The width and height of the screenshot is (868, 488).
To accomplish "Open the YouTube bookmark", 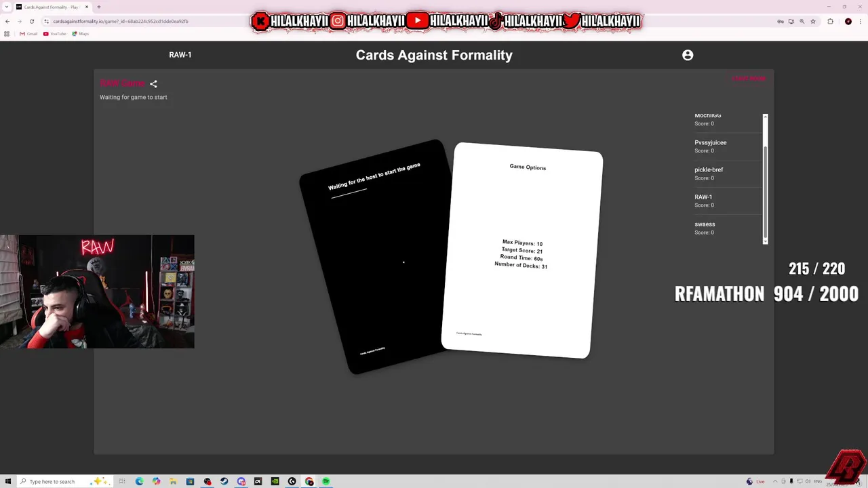I will 55,34.
